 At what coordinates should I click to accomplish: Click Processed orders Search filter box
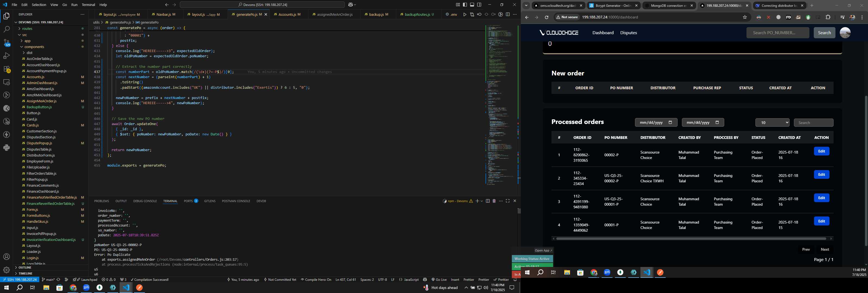(813, 123)
